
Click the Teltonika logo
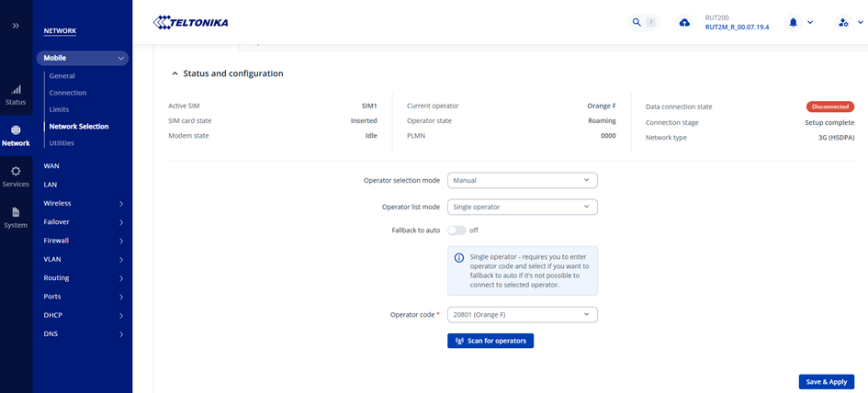tap(190, 22)
